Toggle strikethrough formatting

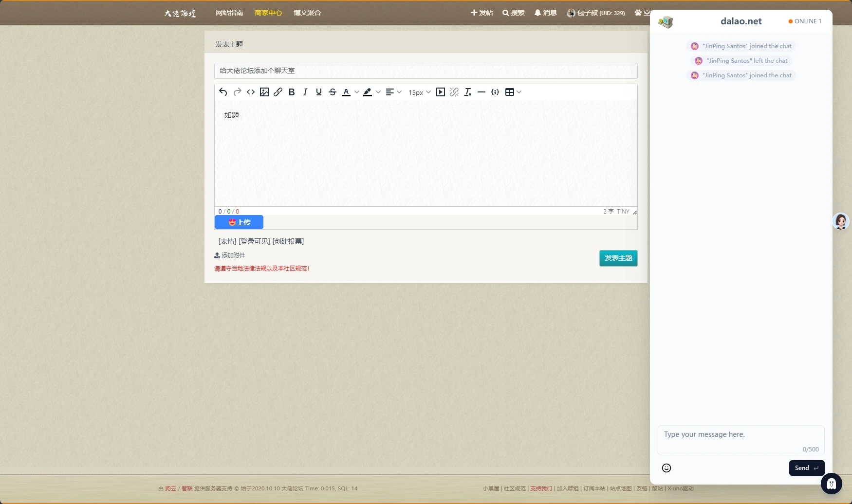point(333,92)
